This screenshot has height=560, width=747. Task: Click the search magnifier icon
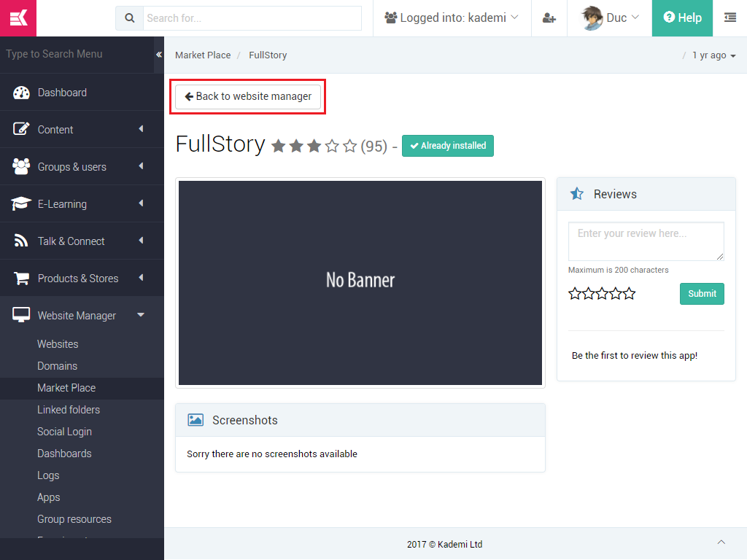(130, 18)
